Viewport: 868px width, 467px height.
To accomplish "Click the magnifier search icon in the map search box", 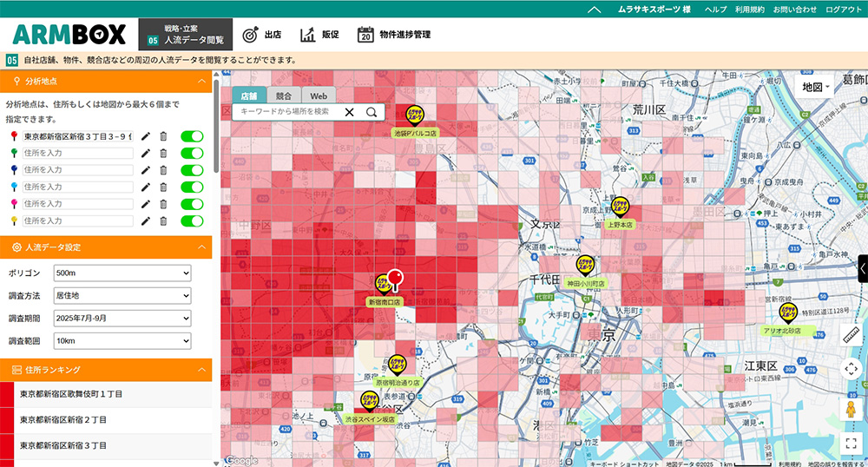I will pos(372,112).
